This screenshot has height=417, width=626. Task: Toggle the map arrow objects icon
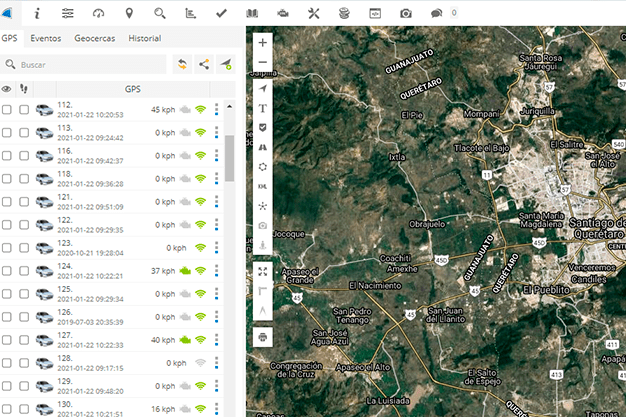pyautogui.click(x=263, y=88)
